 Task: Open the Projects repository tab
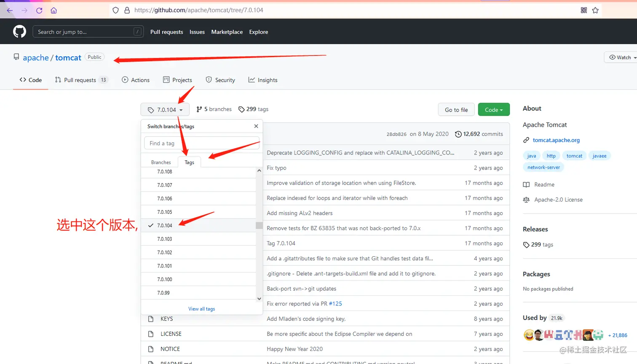(x=177, y=80)
